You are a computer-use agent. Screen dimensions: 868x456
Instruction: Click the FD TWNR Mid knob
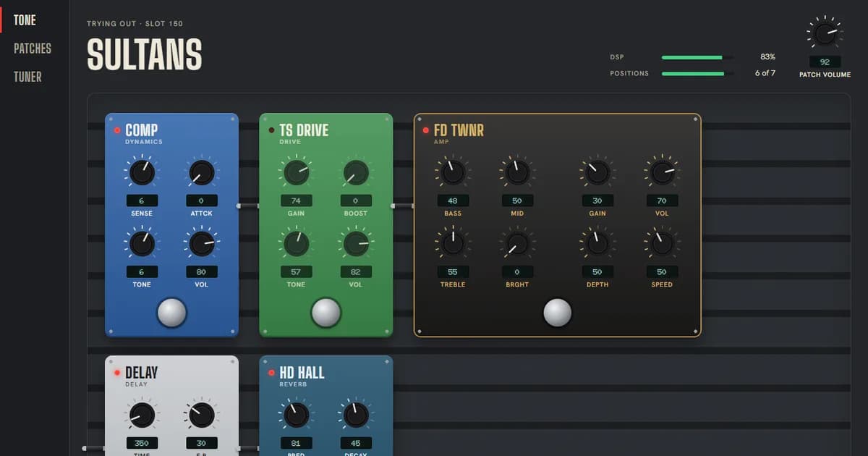tap(517, 172)
